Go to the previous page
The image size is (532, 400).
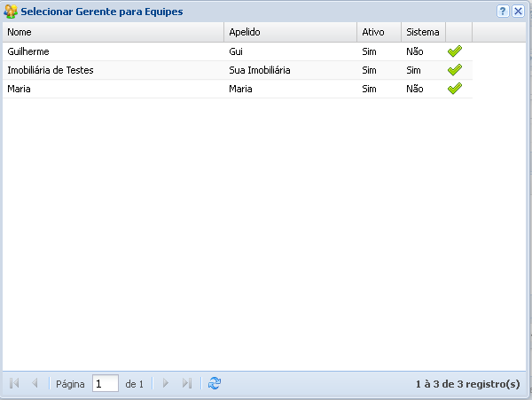[35, 383]
